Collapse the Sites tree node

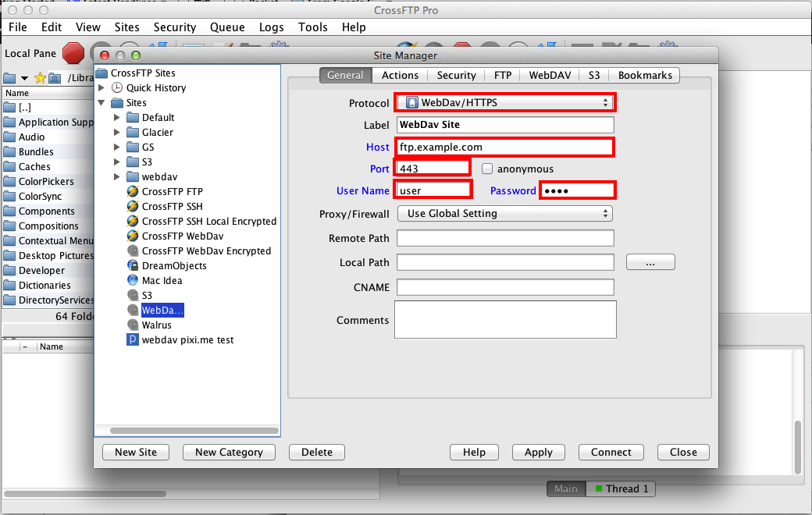[x=101, y=102]
